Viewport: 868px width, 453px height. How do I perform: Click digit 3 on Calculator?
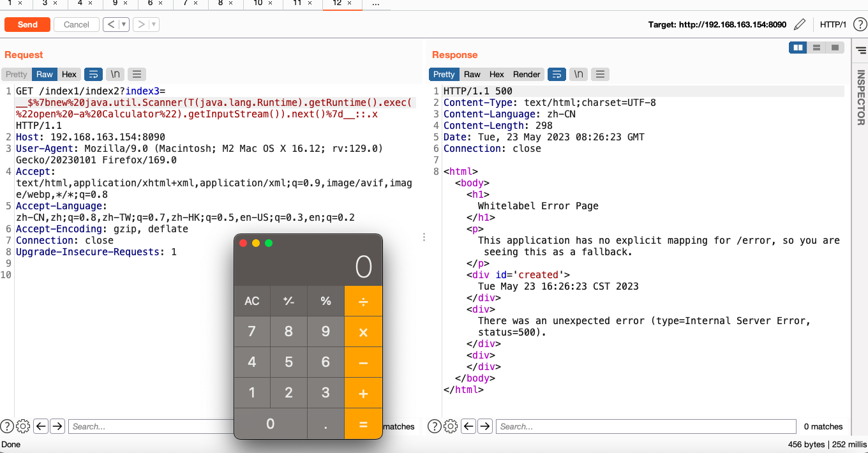click(325, 393)
